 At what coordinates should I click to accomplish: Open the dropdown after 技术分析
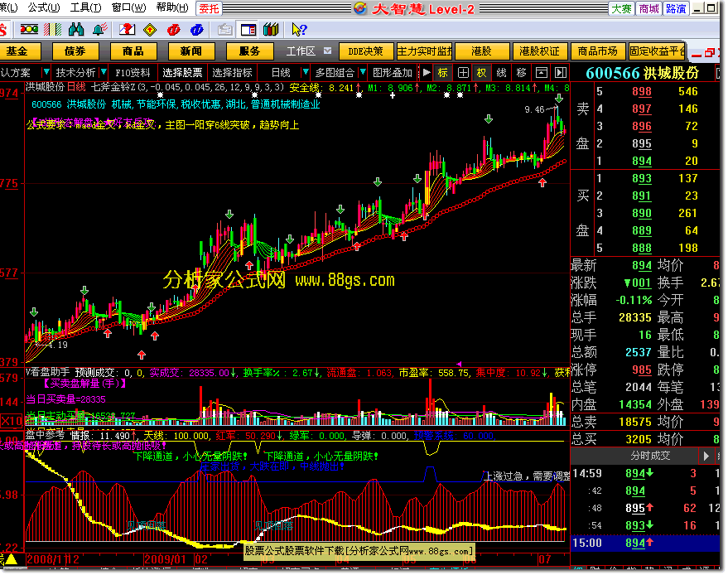click(x=104, y=72)
